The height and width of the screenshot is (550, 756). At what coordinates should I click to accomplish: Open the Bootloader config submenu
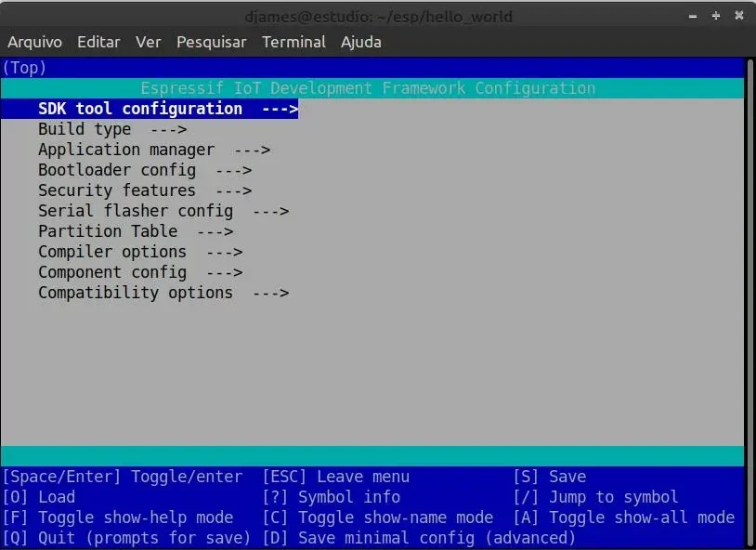[x=145, y=170]
